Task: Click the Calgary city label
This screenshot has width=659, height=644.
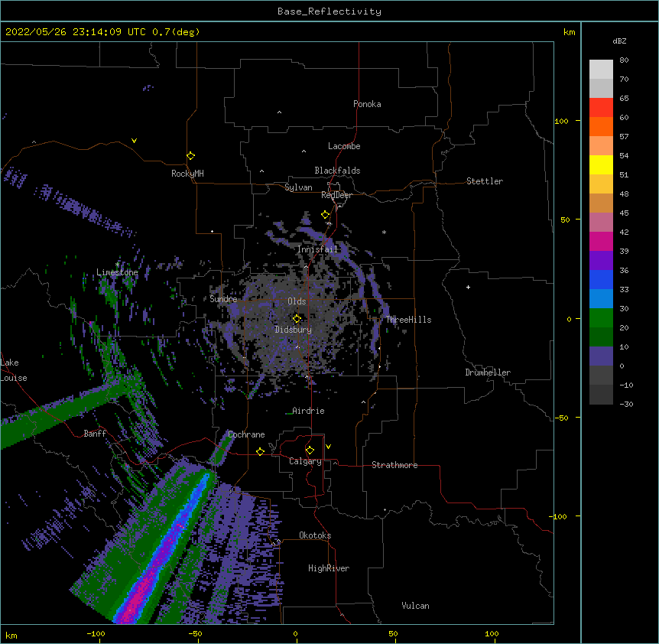Action: (x=305, y=461)
